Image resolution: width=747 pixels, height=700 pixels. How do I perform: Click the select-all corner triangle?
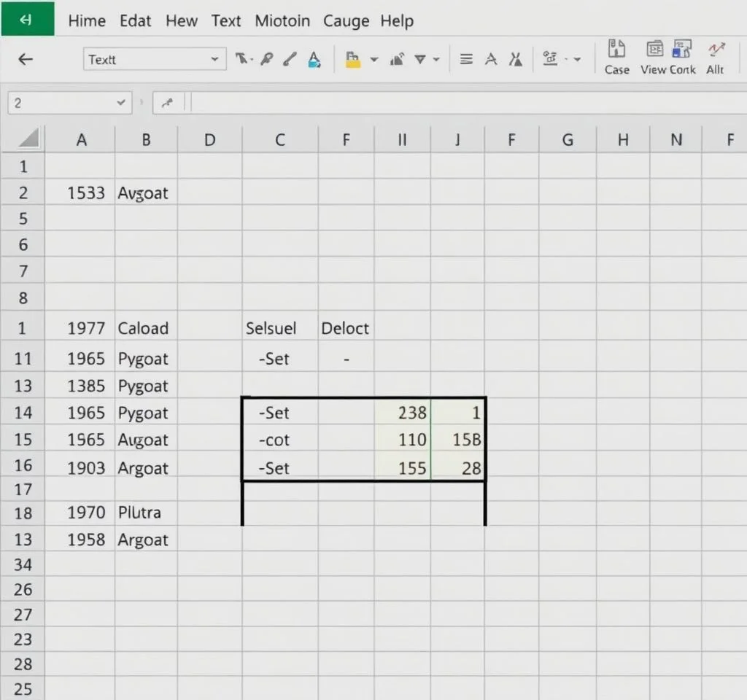28,139
